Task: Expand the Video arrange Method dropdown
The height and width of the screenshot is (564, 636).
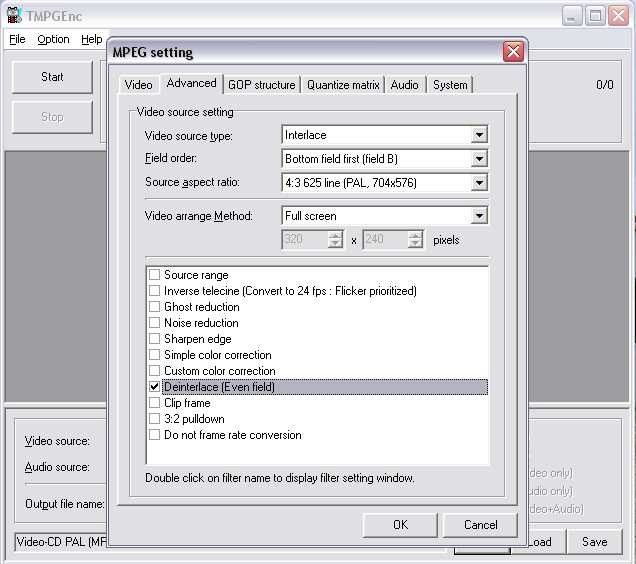Action: [x=479, y=215]
